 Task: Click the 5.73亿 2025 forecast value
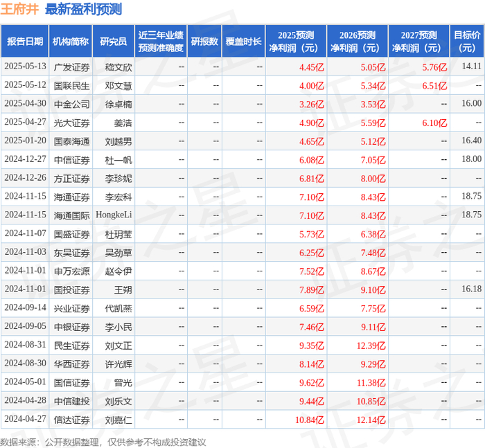click(312, 234)
